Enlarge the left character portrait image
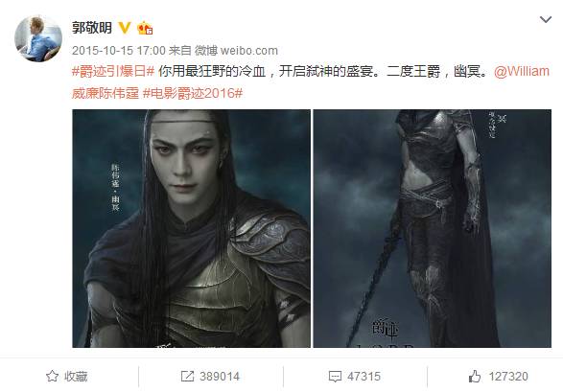This screenshot has width=563, height=392. tap(192, 228)
